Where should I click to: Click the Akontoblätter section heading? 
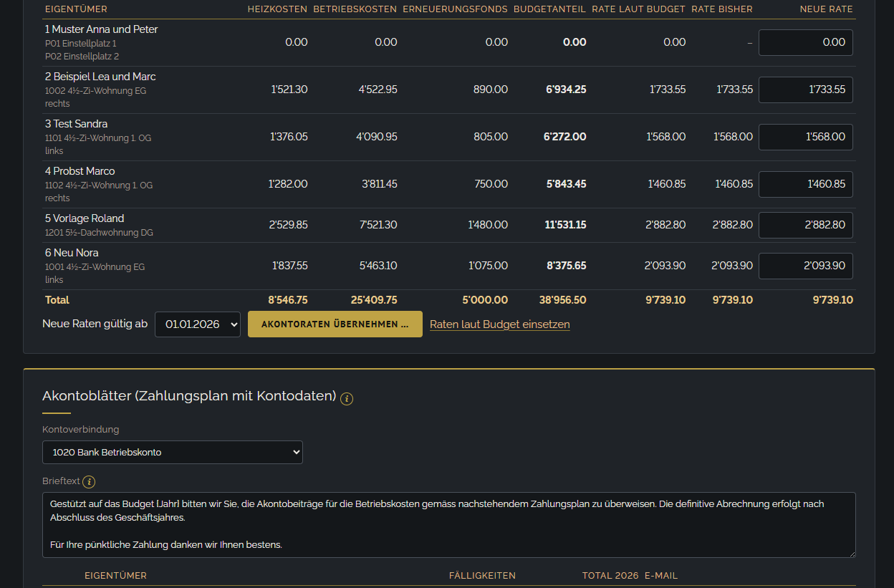(x=189, y=396)
